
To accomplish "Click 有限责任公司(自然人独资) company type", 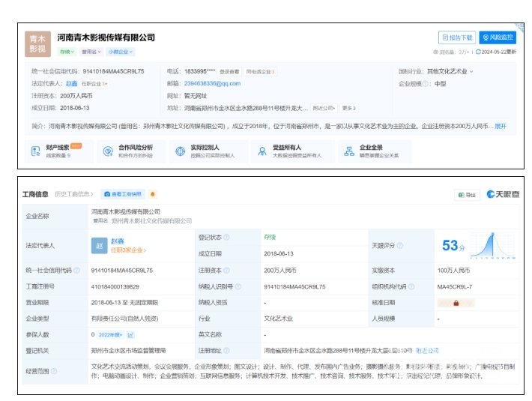I will point(124,319).
